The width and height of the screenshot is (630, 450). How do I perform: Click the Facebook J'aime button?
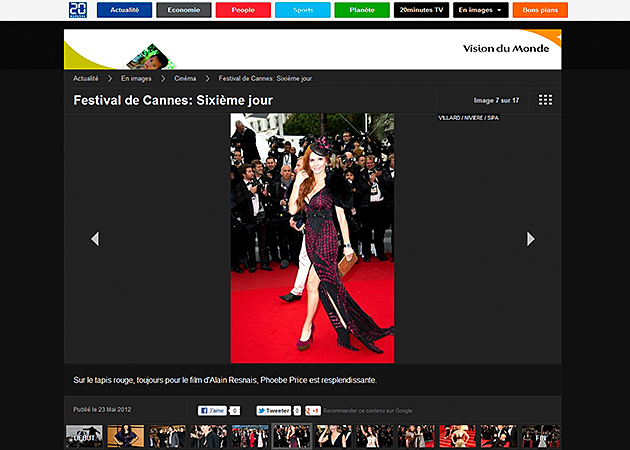tap(212, 410)
